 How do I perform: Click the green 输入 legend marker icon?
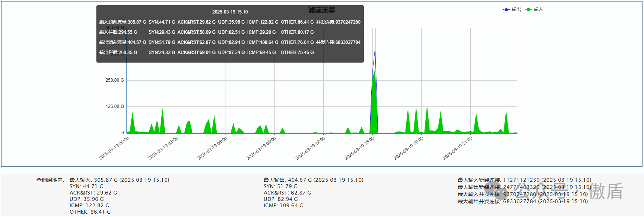528,10
